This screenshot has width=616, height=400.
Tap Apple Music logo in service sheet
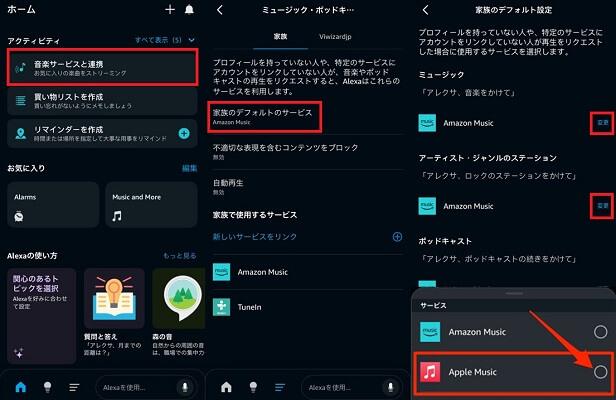[430, 372]
